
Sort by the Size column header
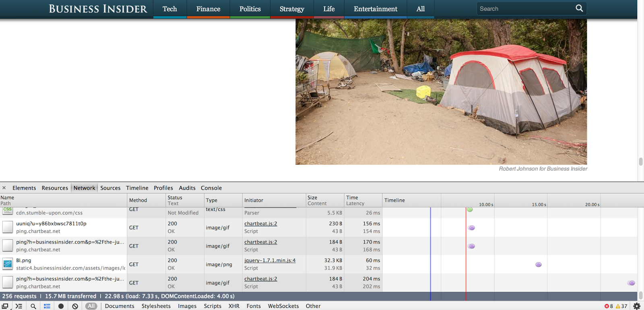click(325, 200)
